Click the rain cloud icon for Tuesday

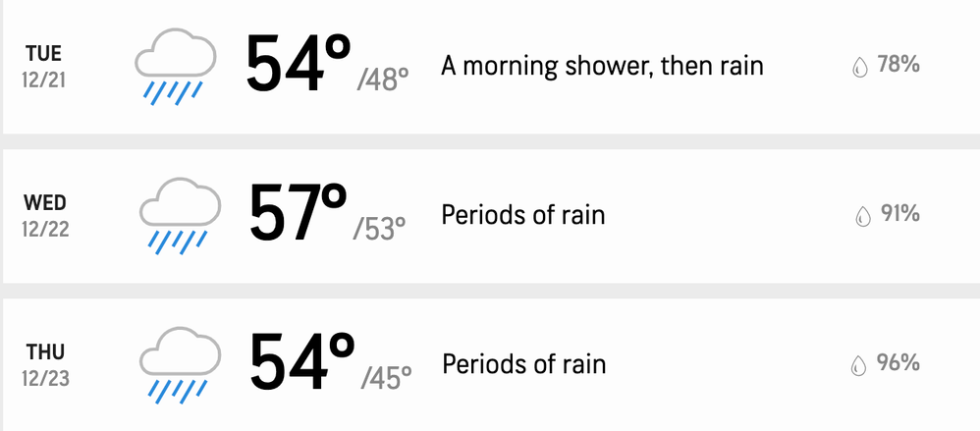point(176,66)
